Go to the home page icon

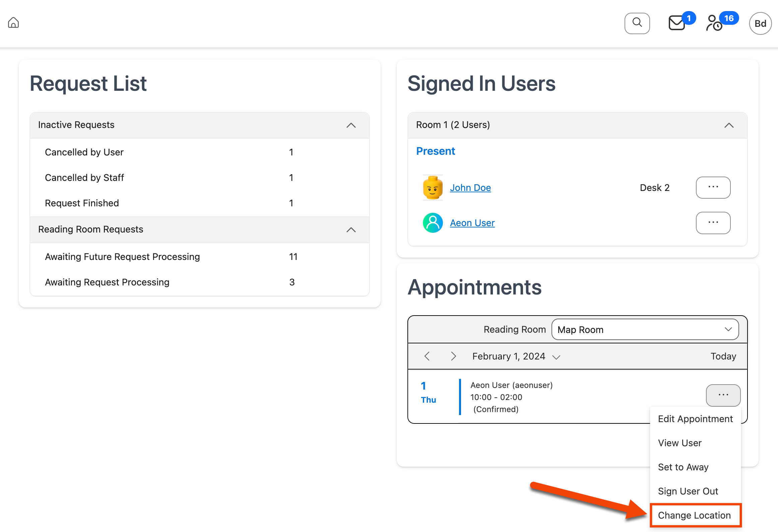click(13, 23)
